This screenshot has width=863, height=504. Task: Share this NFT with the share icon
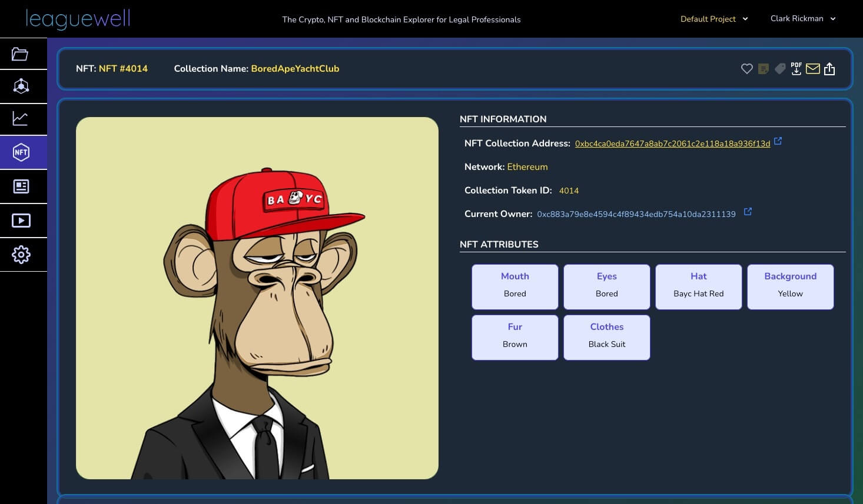(x=829, y=69)
